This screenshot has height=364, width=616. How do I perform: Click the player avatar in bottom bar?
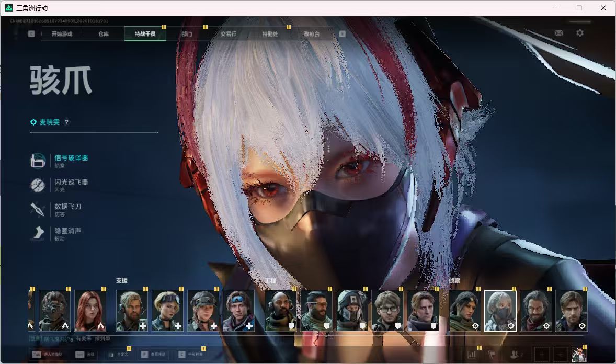[579, 355]
